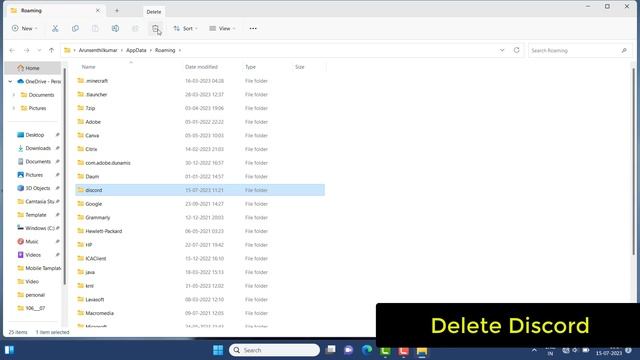Open File Explorer taskbar icon
Screen dimensions: 640x360
(422, 351)
